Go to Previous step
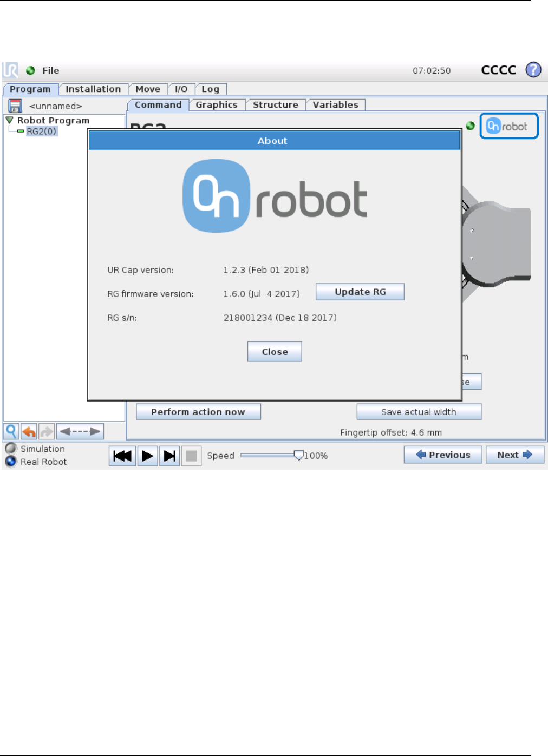Viewport: 548px width, 756px height. click(x=443, y=455)
